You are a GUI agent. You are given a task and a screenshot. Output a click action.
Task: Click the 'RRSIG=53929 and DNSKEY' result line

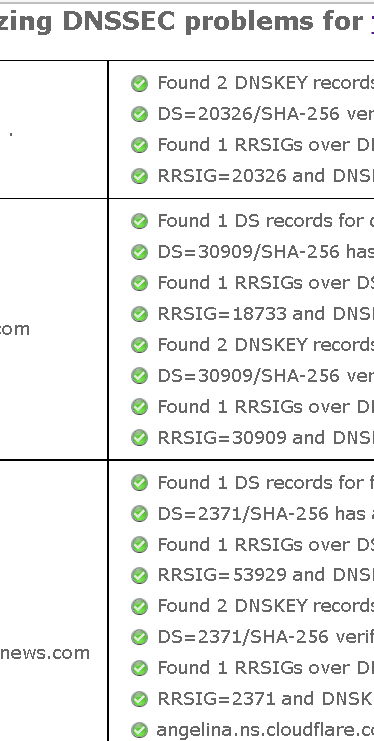tap(266, 575)
